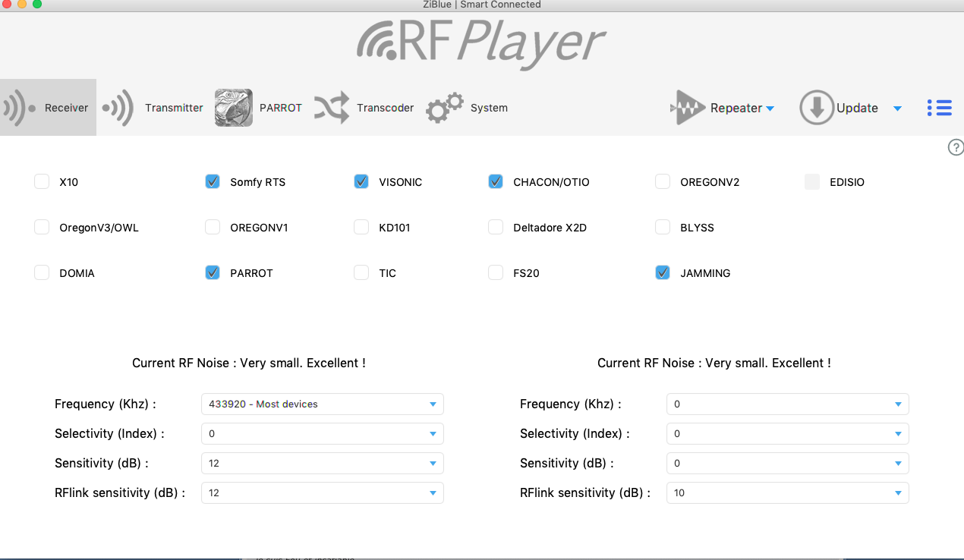Uncheck the Somfy RTS checkbox
964x560 pixels.
tap(213, 181)
